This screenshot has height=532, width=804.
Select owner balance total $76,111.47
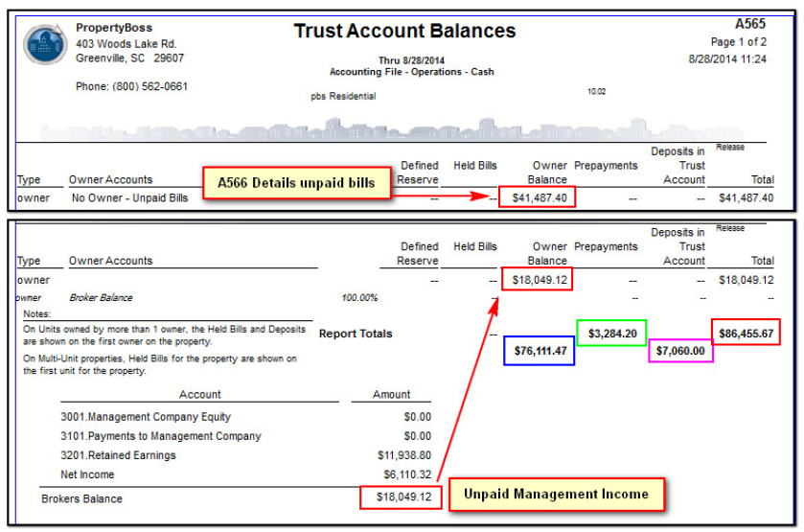(x=540, y=351)
